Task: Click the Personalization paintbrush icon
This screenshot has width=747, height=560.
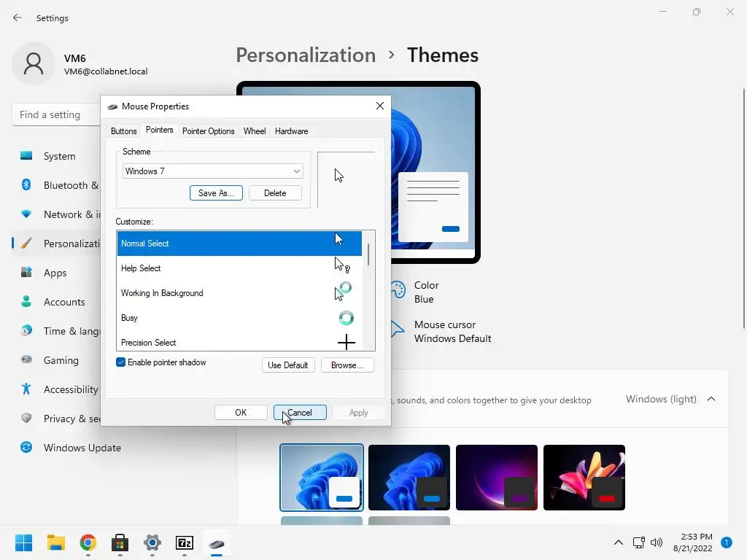Action: pos(26,244)
